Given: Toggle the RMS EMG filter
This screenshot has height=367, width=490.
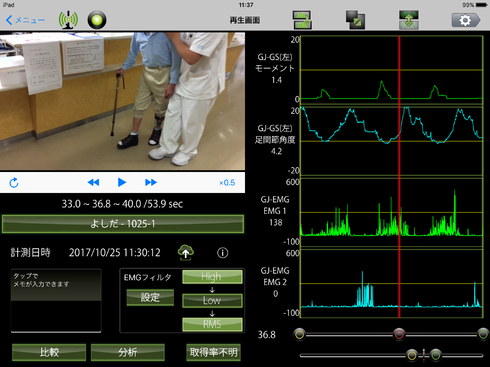Looking at the screenshot, I should pyautogui.click(x=212, y=324).
